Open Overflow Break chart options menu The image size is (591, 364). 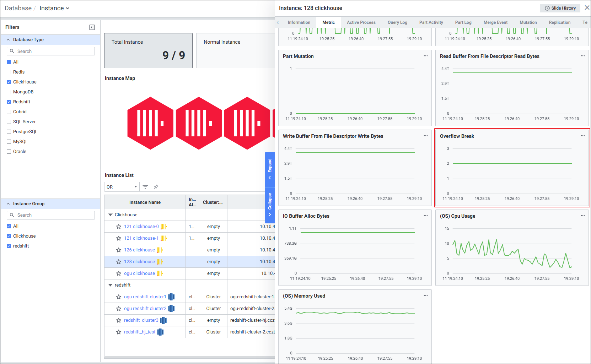point(582,136)
